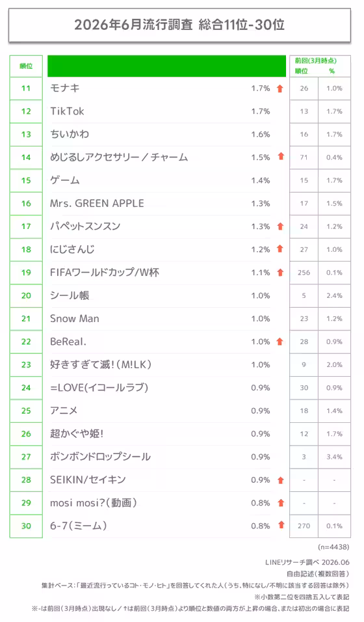Click the red arrow beside にじさんじ
The width and height of the screenshot is (364, 622).
(x=280, y=249)
